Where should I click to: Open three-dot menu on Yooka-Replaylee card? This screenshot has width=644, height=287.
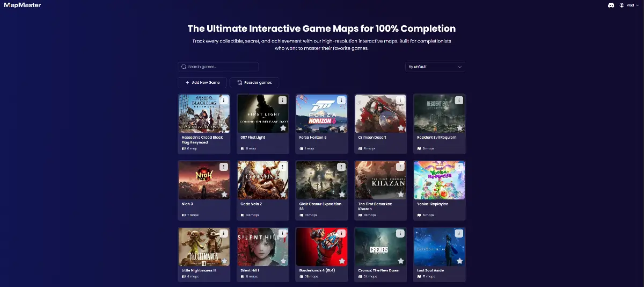tap(459, 167)
